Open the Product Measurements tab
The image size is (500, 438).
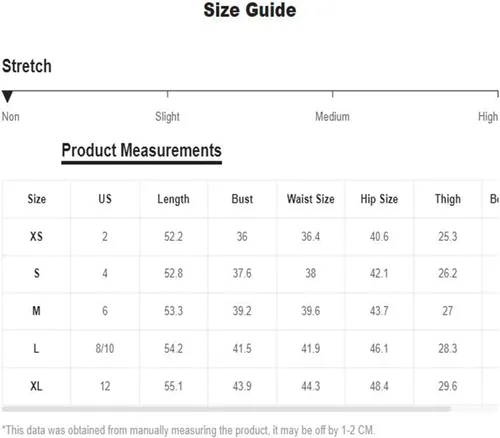pos(142,151)
